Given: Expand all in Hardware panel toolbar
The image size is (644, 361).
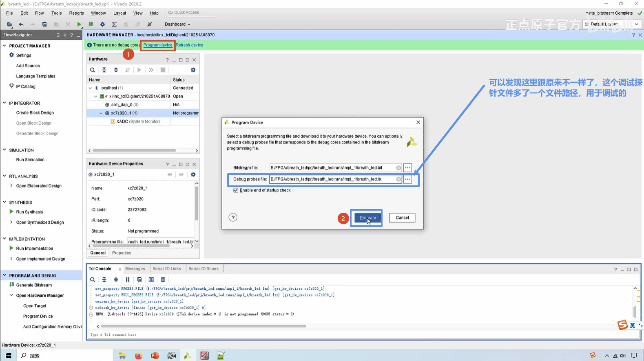Looking at the screenshot, I should (116, 70).
